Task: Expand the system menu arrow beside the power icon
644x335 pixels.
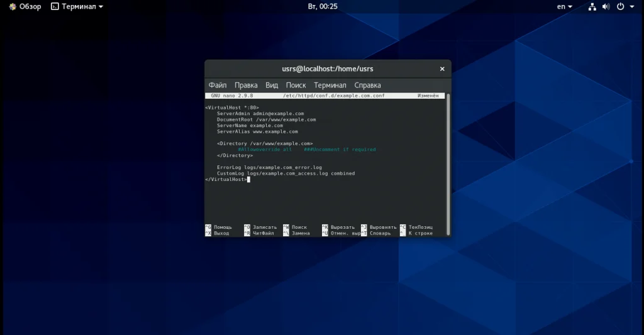Action: [x=631, y=7]
